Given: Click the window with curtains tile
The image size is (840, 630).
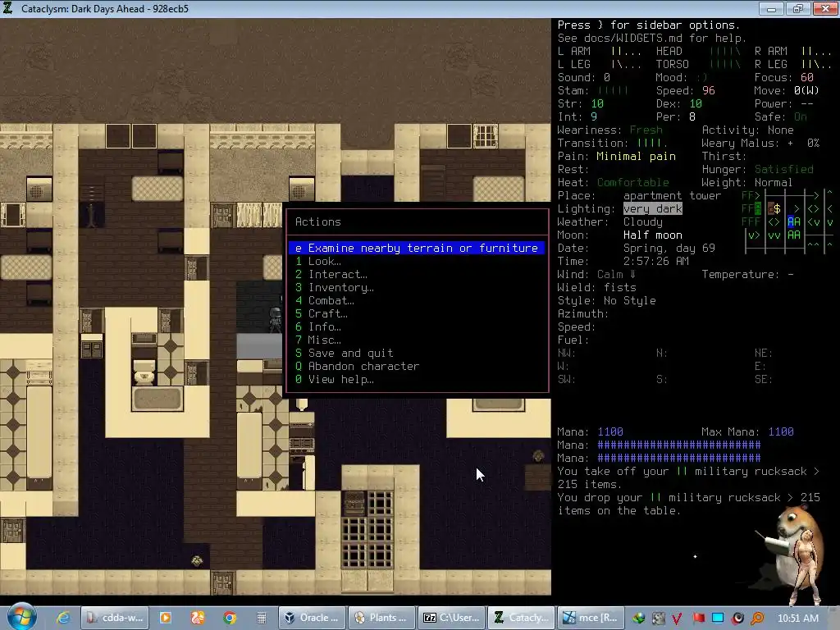Looking at the screenshot, I should (x=258, y=214).
